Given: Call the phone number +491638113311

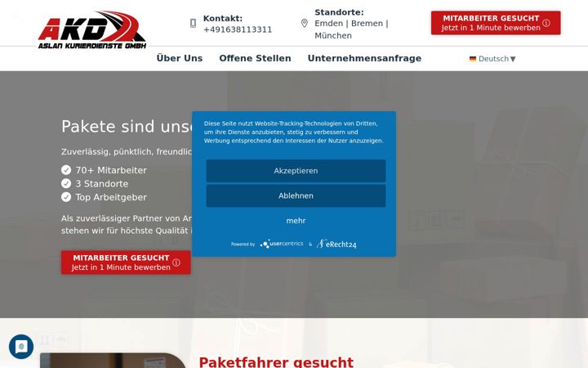Looking at the screenshot, I should (238, 29).
